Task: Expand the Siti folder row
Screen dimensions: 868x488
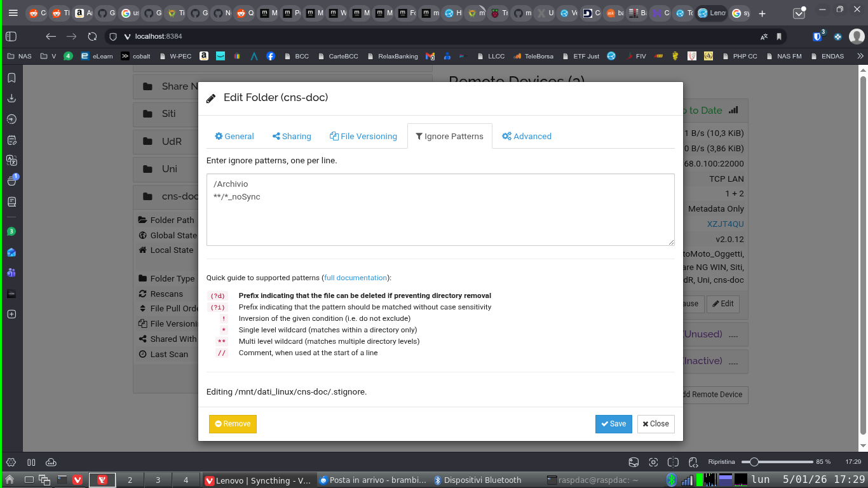Action: [x=166, y=114]
